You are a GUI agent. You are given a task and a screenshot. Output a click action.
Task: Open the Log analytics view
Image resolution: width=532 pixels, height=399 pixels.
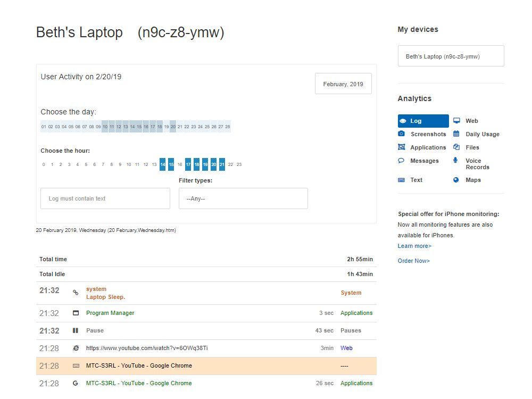pos(423,121)
